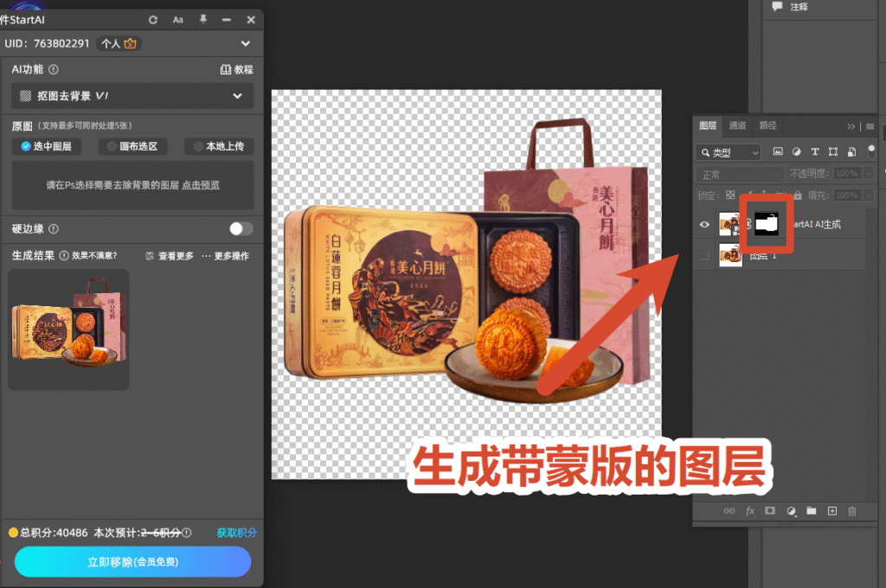Create a new layer

click(x=832, y=511)
